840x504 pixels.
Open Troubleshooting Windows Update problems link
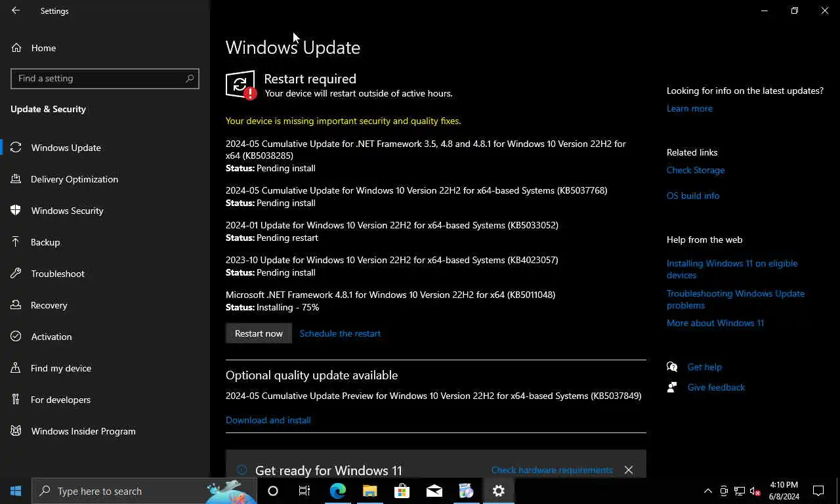736,299
